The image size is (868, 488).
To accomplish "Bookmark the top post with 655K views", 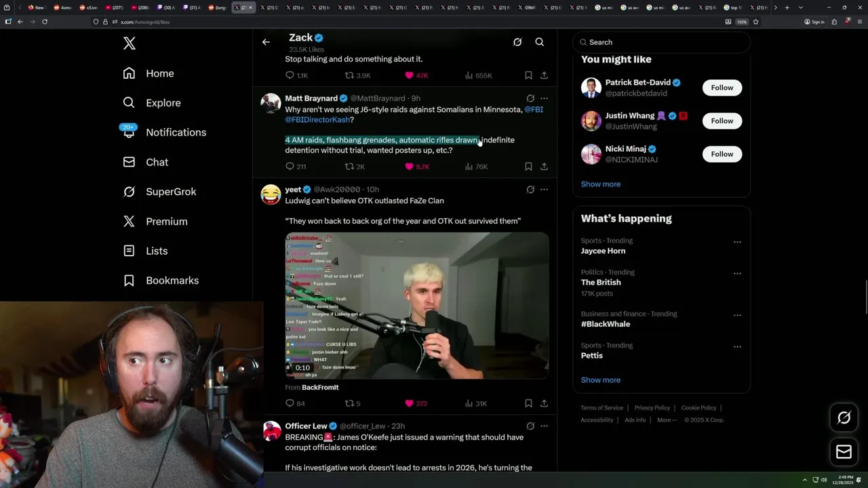I will (x=528, y=75).
